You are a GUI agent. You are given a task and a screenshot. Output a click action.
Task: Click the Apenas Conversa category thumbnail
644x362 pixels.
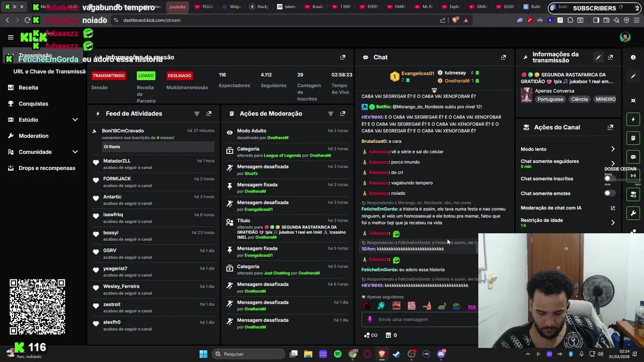tap(526, 95)
